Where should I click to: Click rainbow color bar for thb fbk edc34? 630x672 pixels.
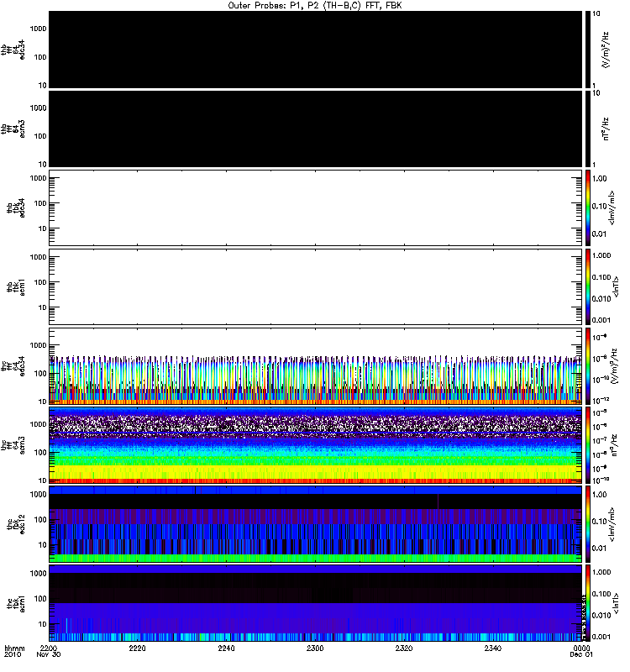(587, 207)
